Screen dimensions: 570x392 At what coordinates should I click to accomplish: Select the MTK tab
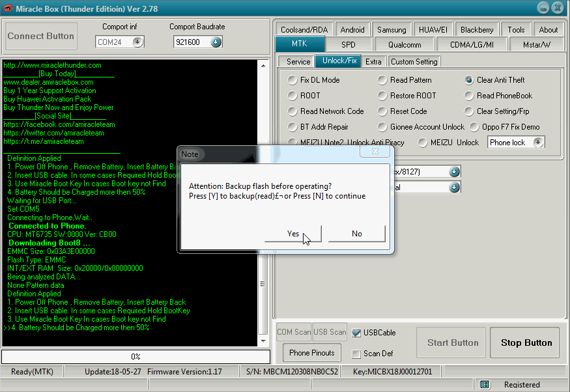300,44
